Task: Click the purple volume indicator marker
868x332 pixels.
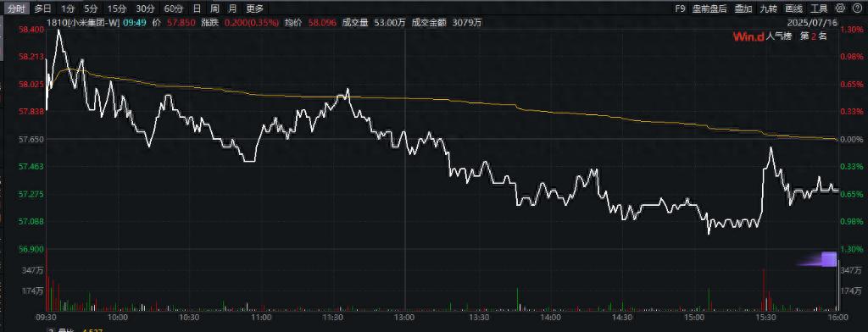Action: coord(829,259)
